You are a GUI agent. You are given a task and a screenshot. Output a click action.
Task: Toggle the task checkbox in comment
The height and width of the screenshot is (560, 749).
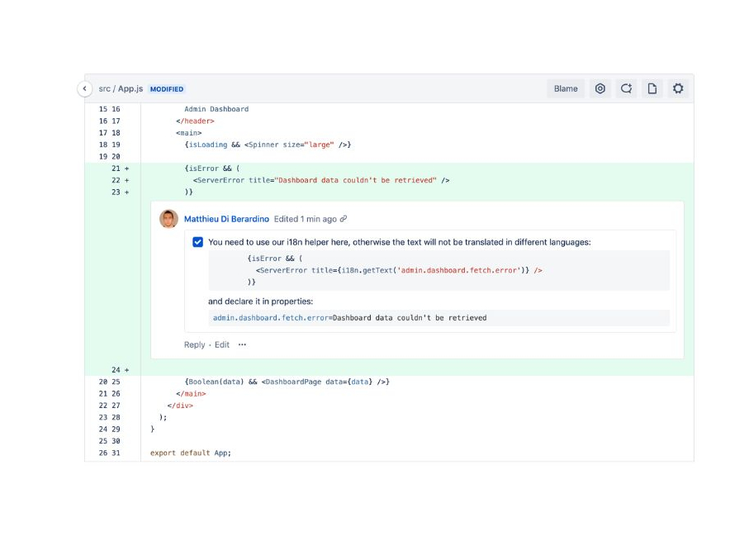tap(197, 242)
